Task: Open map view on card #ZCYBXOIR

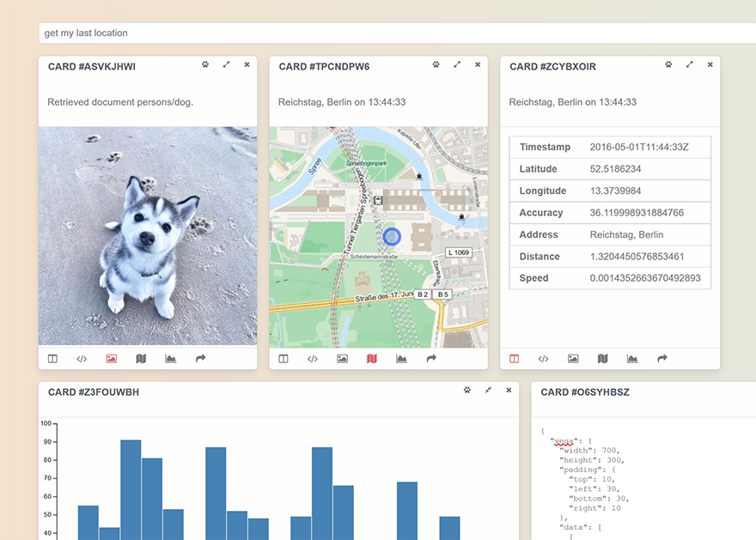Action: tap(603, 358)
